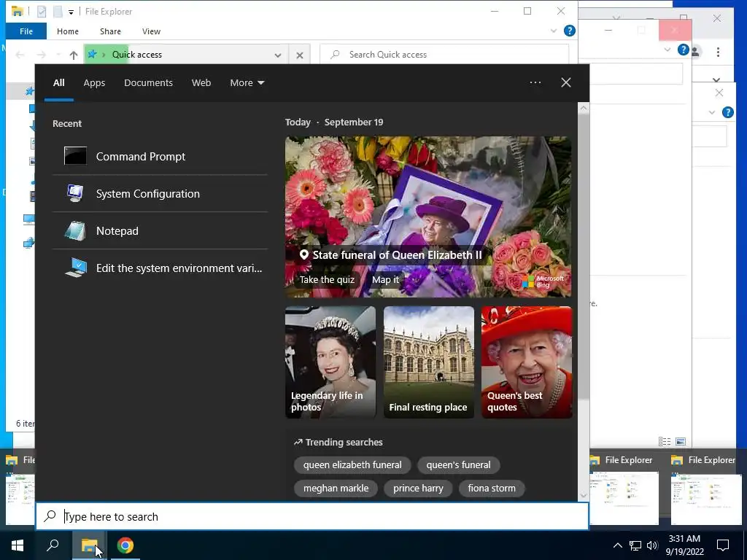Click the Map it button
This screenshot has width=747, height=560.
(x=385, y=279)
